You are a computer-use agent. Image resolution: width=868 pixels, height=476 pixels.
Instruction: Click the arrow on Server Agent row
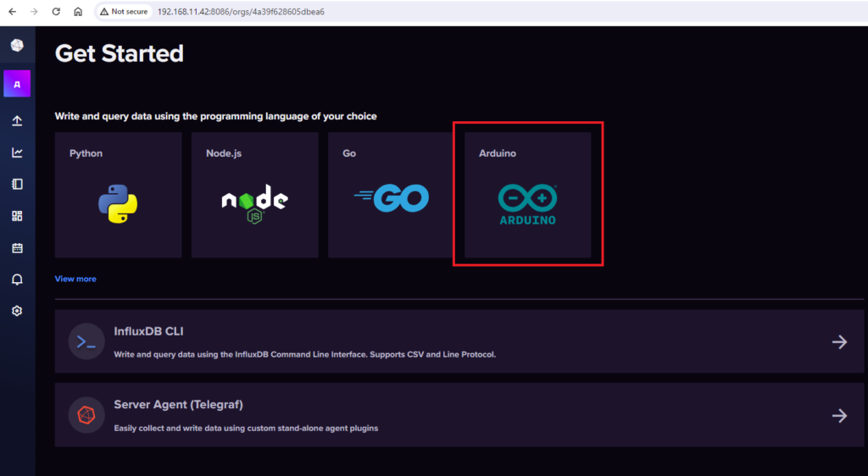click(839, 416)
